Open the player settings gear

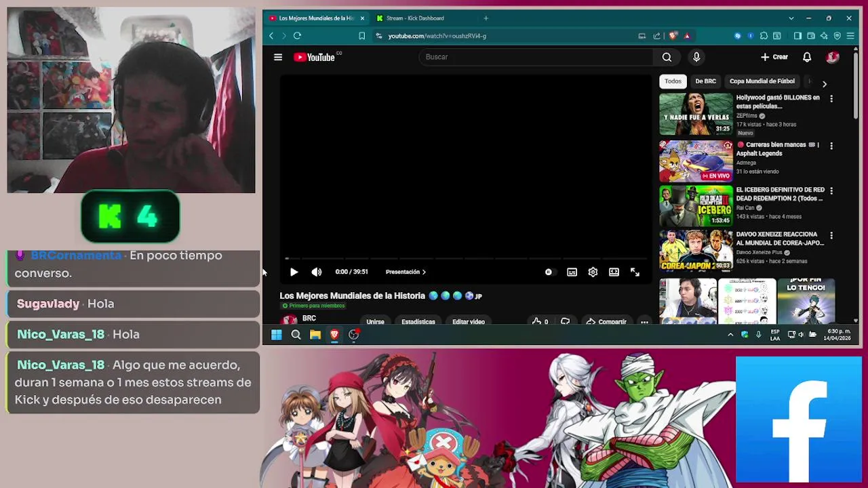(593, 272)
